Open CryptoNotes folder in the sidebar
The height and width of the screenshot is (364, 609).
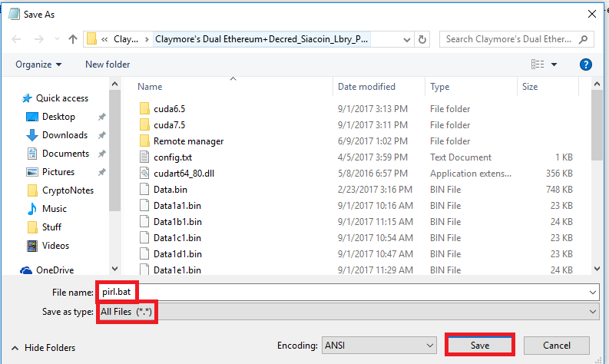tap(68, 190)
